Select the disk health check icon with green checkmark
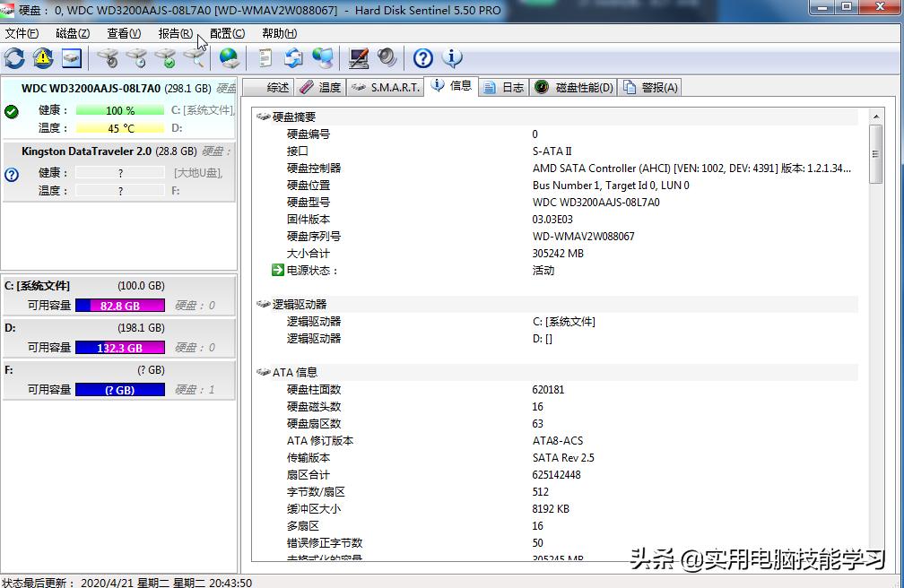 [x=167, y=57]
